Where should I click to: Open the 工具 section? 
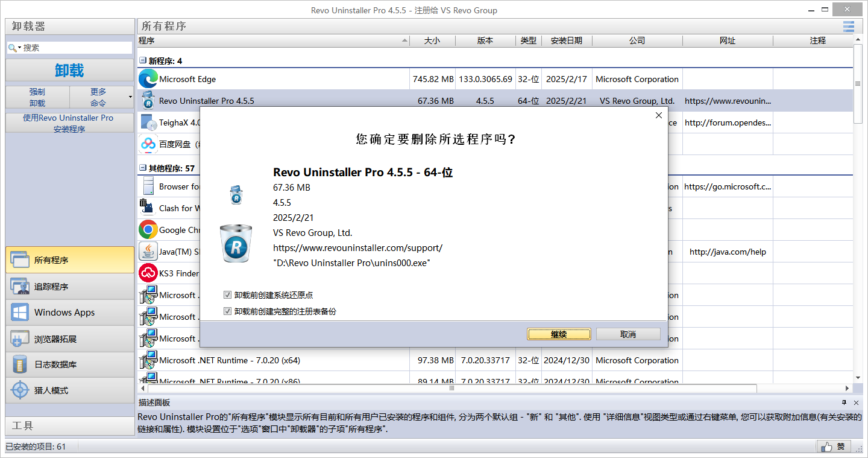[70, 425]
